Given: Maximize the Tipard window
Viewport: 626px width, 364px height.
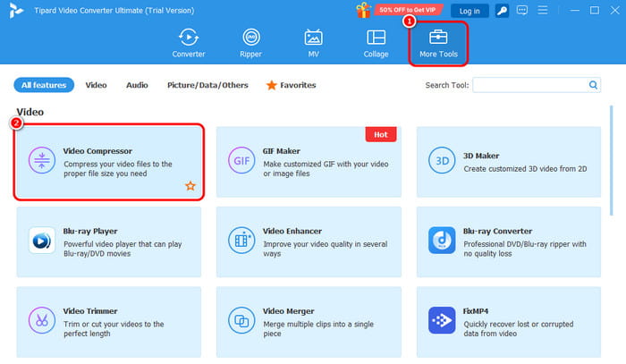Looking at the screenshot, I should tap(595, 11).
